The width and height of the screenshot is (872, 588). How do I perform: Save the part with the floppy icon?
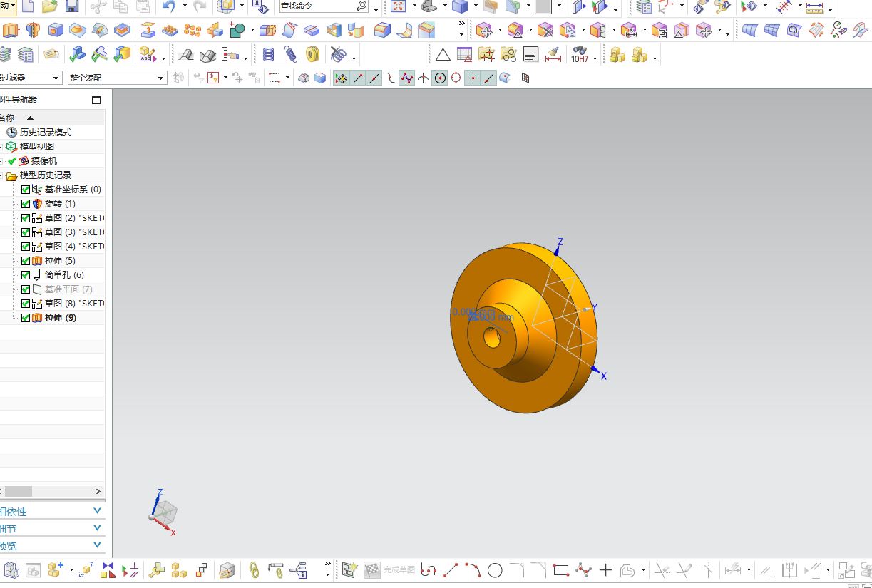pos(72,7)
